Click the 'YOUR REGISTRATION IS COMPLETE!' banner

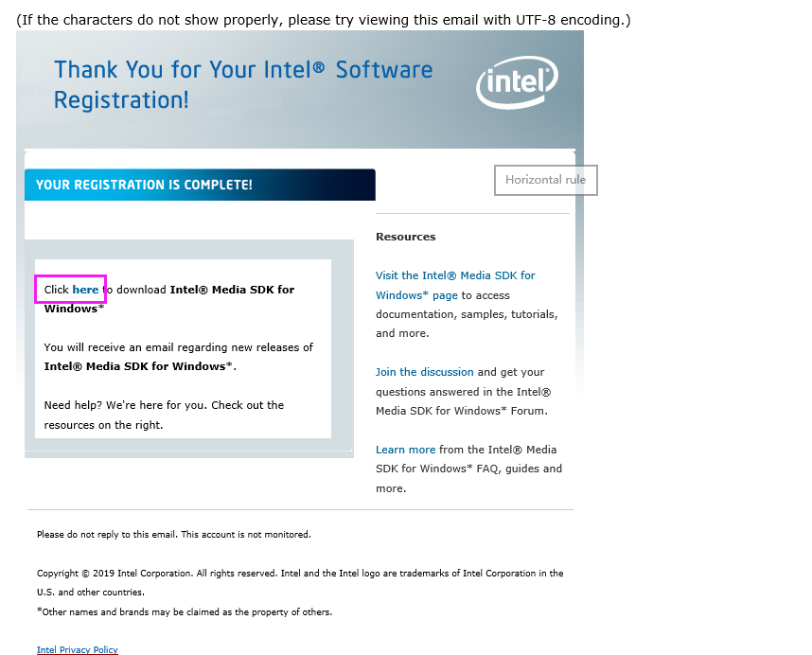pos(200,185)
